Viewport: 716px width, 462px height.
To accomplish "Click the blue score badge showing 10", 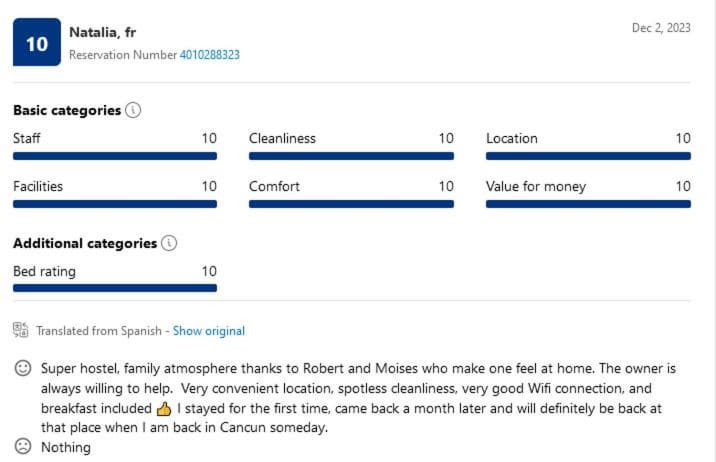I will tap(36, 44).
